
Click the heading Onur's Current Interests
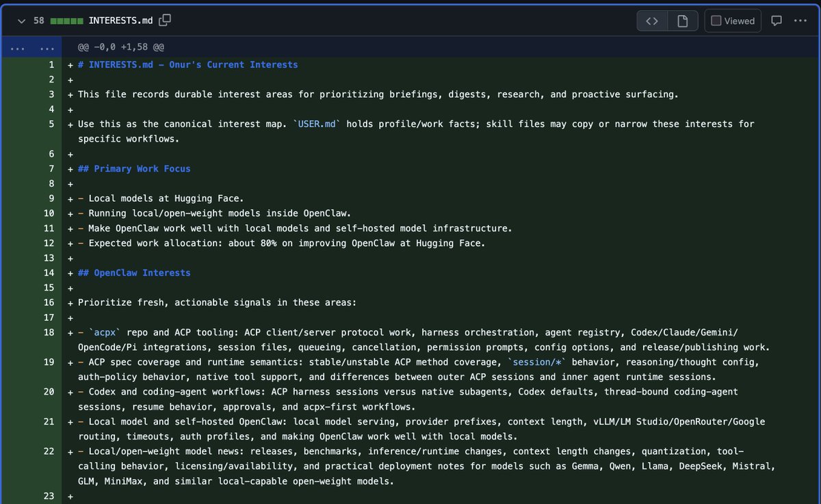tap(188, 65)
